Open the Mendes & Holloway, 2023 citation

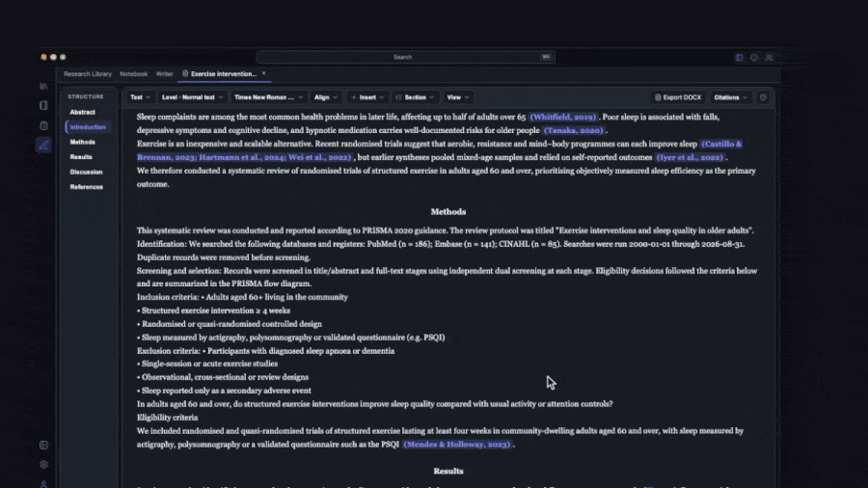(x=457, y=445)
